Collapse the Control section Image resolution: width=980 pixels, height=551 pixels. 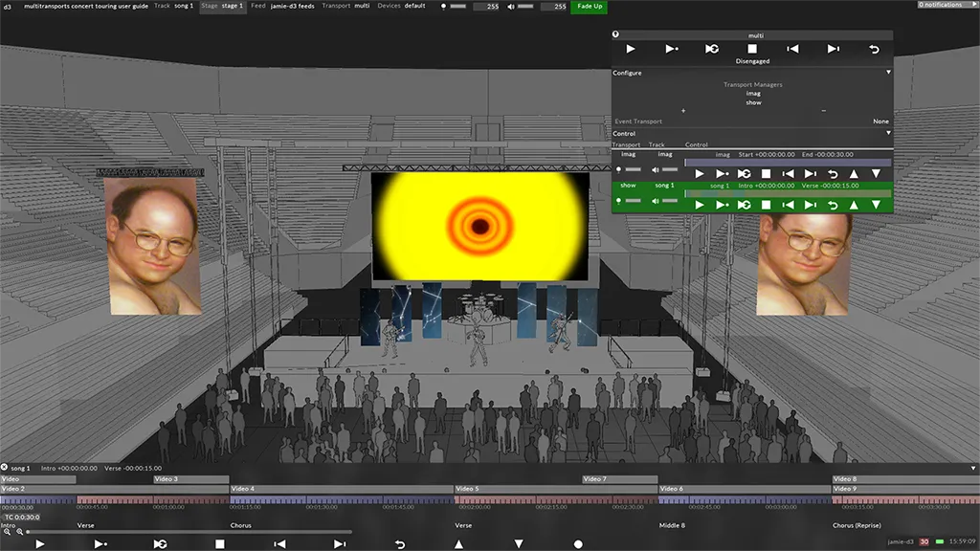pyautogui.click(x=888, y=134)
